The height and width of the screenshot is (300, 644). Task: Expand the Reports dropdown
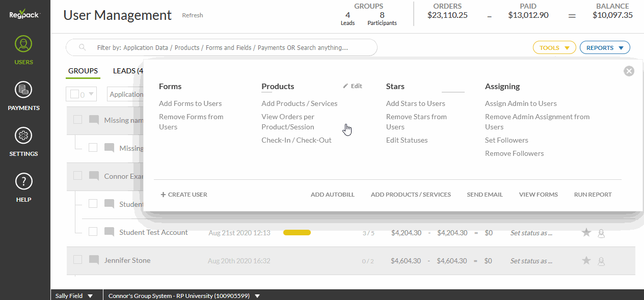click(605, 48)
